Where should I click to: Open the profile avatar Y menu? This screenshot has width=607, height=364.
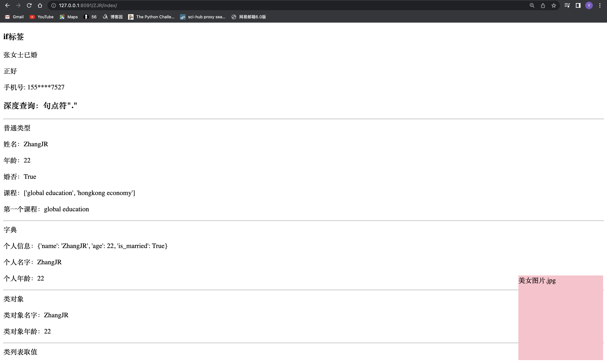[x=589, y=5]
